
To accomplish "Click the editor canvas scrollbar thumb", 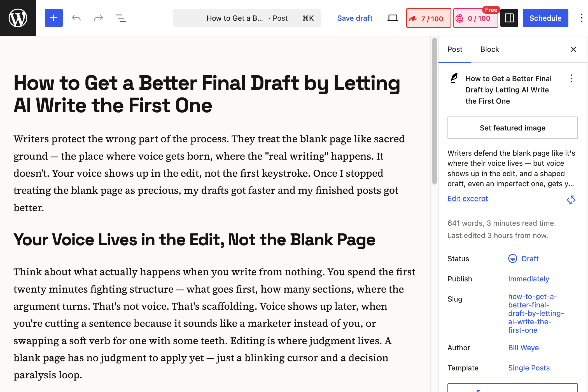I will 434,111.
